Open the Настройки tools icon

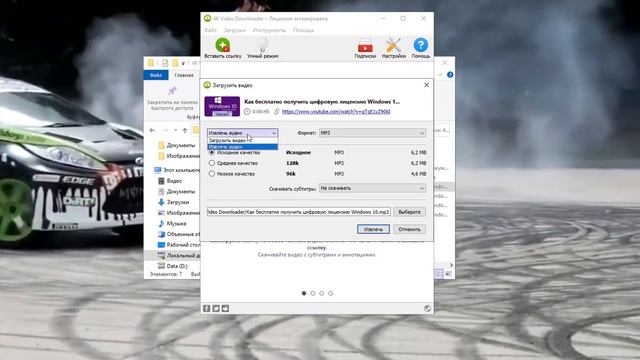coord(393,45)
